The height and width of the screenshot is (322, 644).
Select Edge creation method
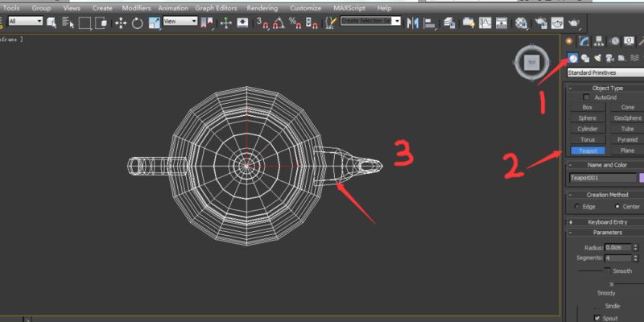coord(577,207)
